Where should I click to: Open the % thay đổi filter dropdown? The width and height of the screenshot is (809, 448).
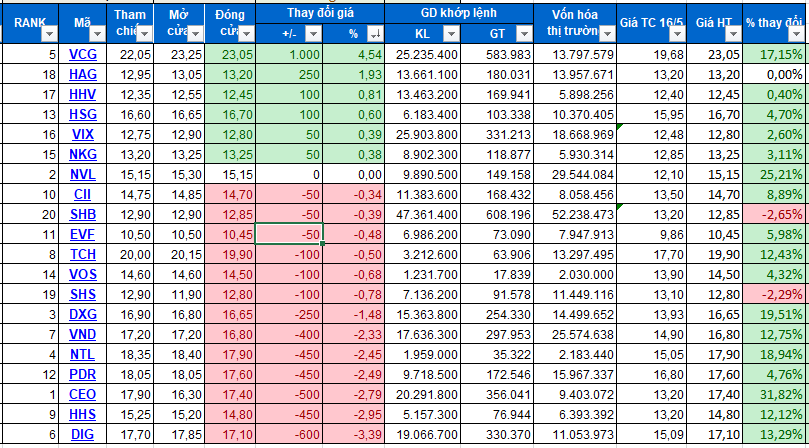click(x=795, y=34)
